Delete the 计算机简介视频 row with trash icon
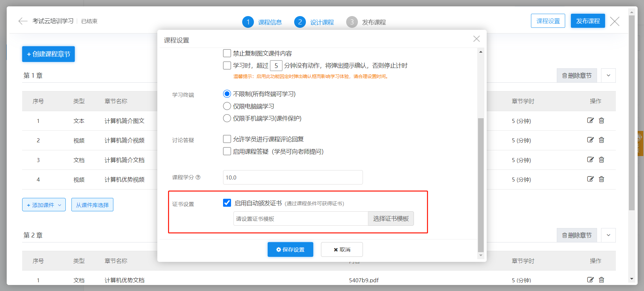The width and height of the screenshot is (644, 291). (601, 140)
